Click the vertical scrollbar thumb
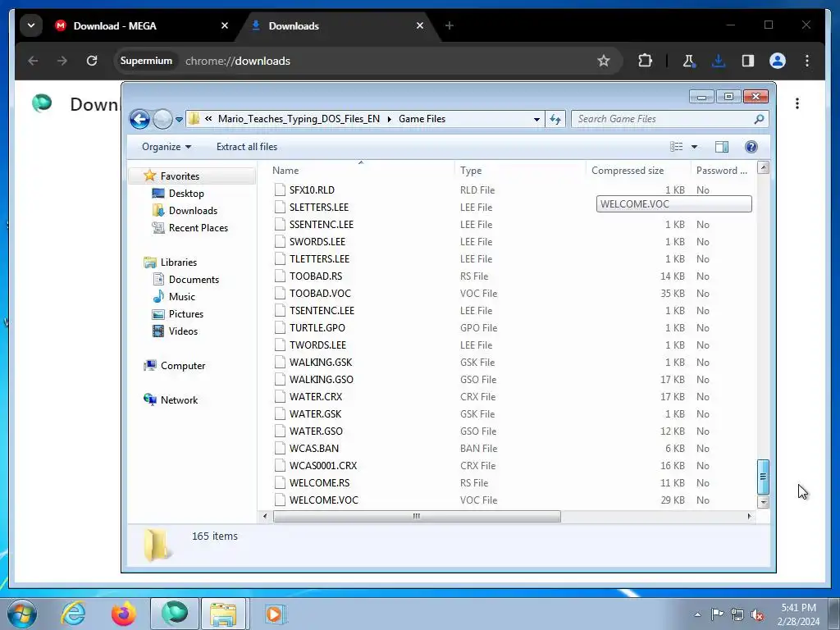Viewport: 840px width, 630px height. pyautogui.click(x=763, y=477)
